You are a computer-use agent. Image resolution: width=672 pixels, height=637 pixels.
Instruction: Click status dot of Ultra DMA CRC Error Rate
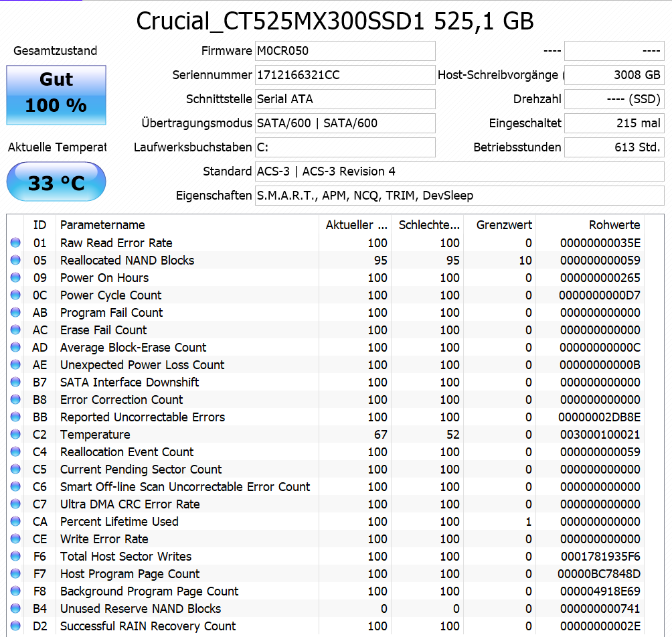pos(15,504)
